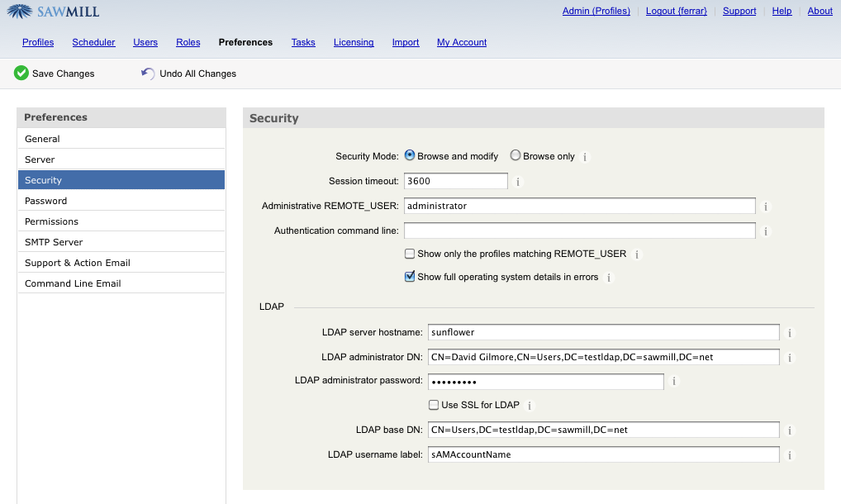This screenshot has height=504, width=841.
Task: Show info for Administrative REMOTE_USER field
Action: pos(766,207)
